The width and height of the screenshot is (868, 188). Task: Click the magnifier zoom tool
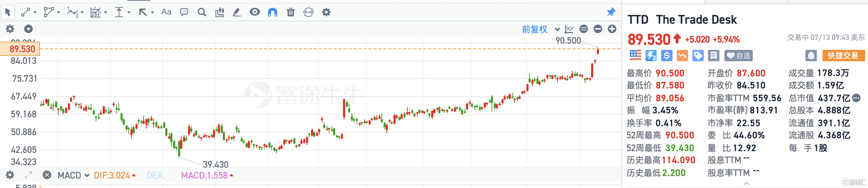[x=202, y=12]
